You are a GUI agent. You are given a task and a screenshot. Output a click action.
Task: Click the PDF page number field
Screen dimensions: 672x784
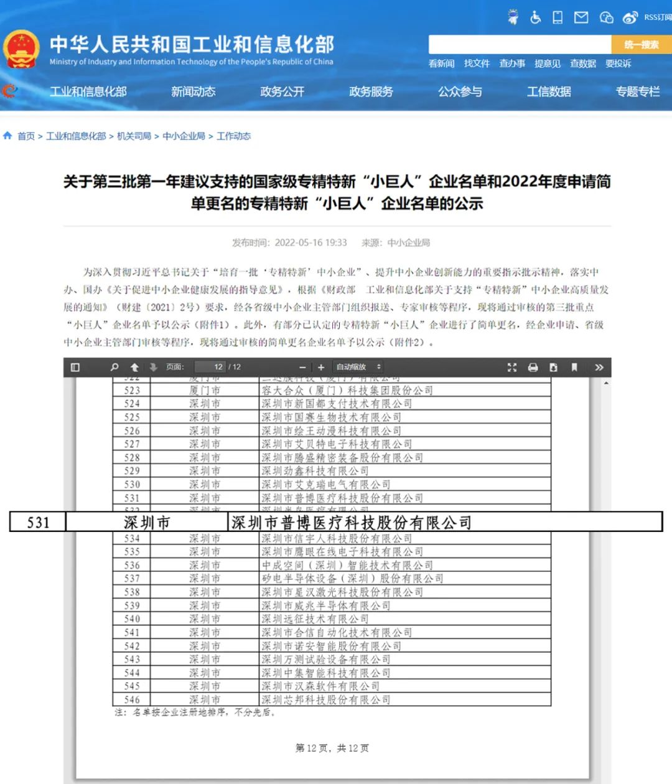(210, 367)
